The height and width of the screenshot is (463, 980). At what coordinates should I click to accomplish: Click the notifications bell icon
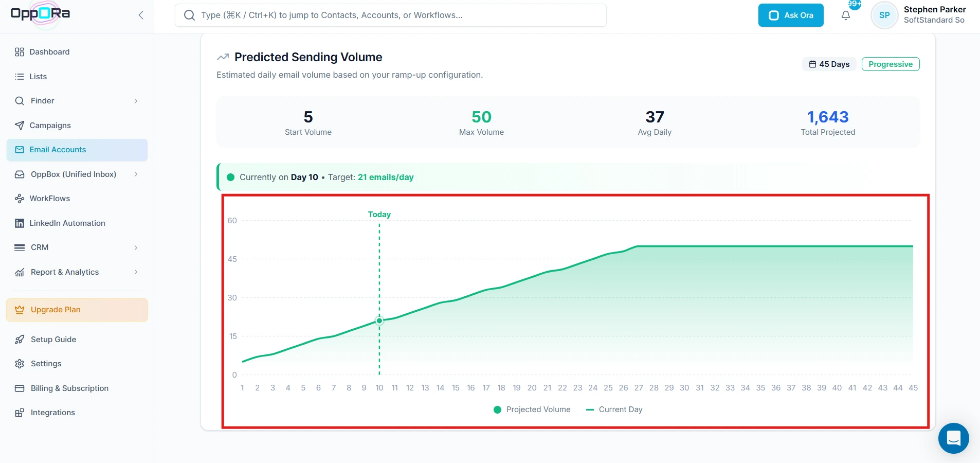pos(846,15)
